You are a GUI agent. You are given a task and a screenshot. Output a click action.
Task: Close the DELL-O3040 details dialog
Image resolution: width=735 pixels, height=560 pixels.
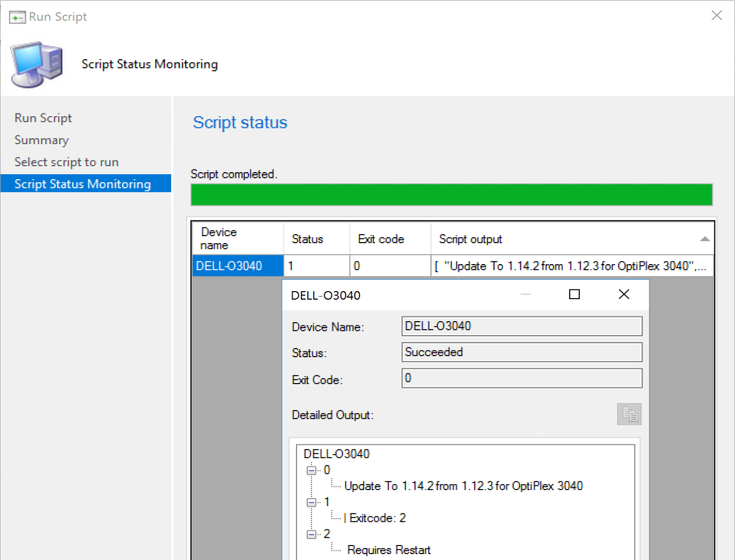click(x=624, y=294)
